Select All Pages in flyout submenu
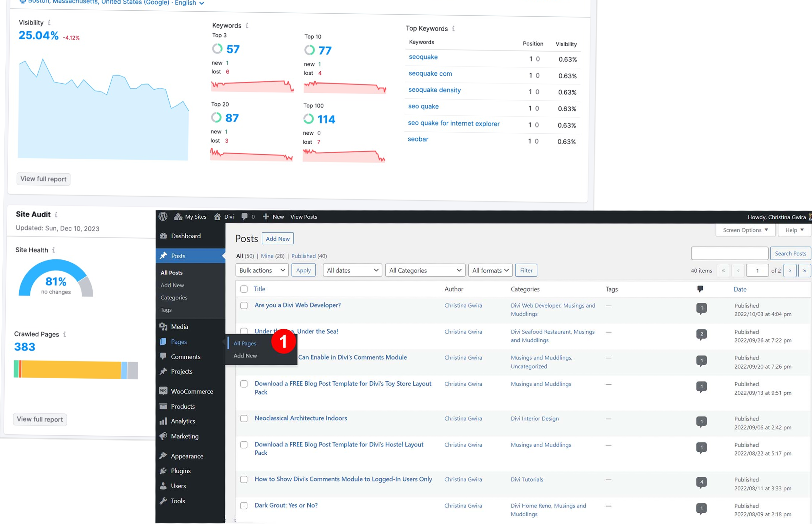The image size is (812, 524). [x=245, y=344]
